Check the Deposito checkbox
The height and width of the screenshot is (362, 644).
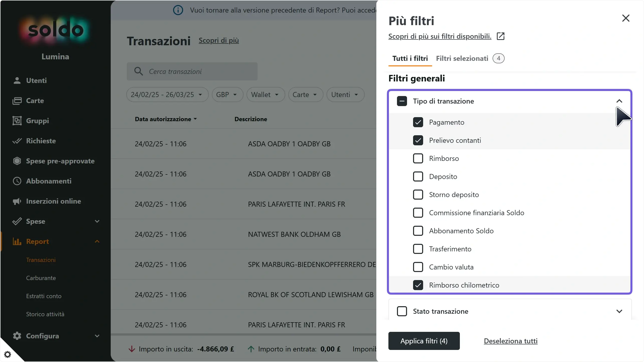tap(418, 176)
